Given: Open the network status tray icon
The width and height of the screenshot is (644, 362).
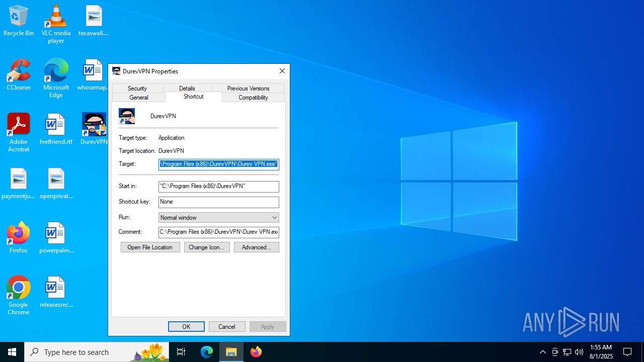Looking at the screenshot, I should [567, 352].
